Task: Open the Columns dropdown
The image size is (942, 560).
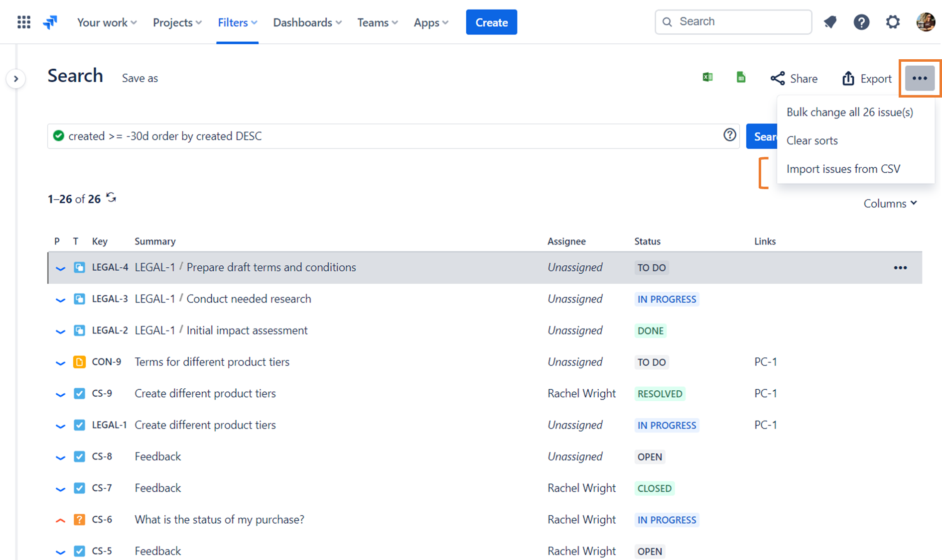Action: pyautogui.click(x=890, y=203)
